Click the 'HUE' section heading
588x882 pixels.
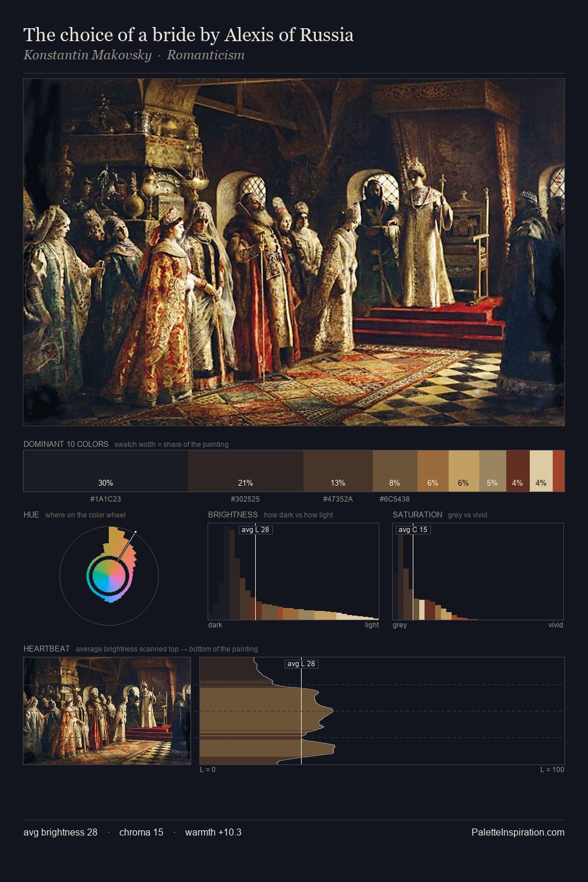(31, 514)
